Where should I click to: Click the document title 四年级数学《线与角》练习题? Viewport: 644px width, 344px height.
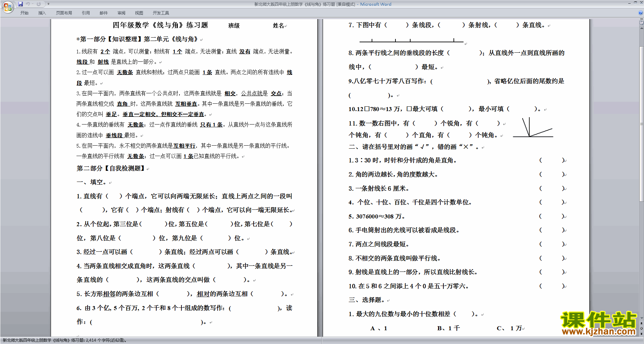[x=160, y=25]
